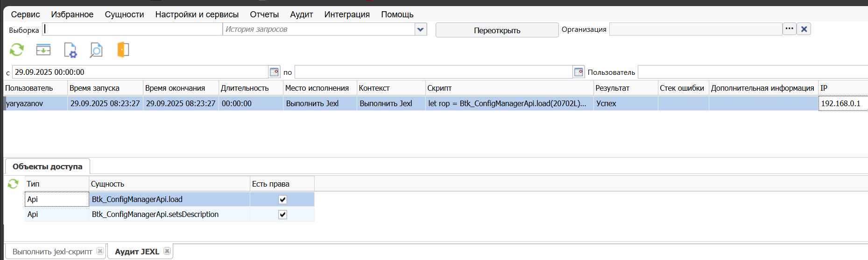Switch to Выполнить jexl-скрипт tab
Screen dimensions: 868x260
pyautogui.click(x=52, y=252)
